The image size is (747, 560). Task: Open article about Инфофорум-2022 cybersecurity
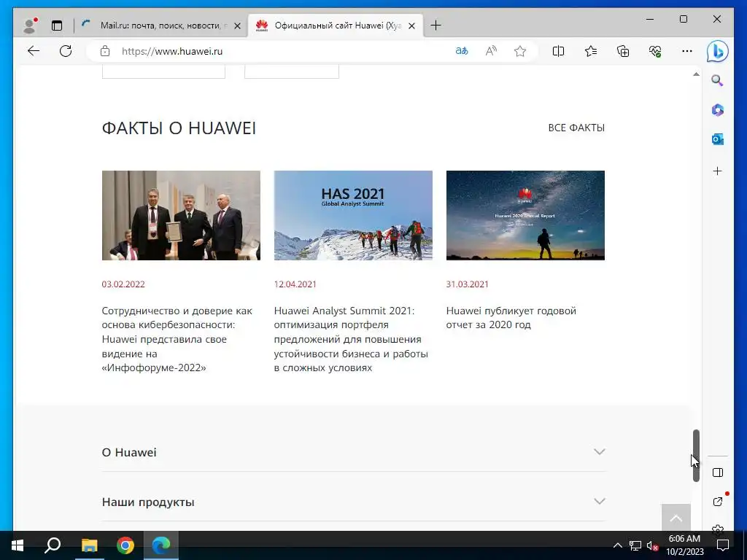[x=177, y=339]
